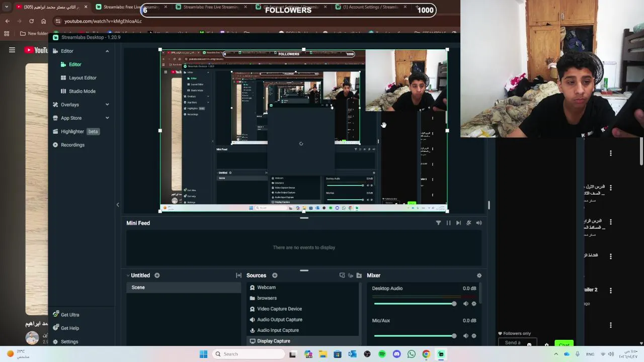Screen dimensions: 644x362
Task: Open Streamlabs Desktop from the taskbar
Action: point(441,354)
